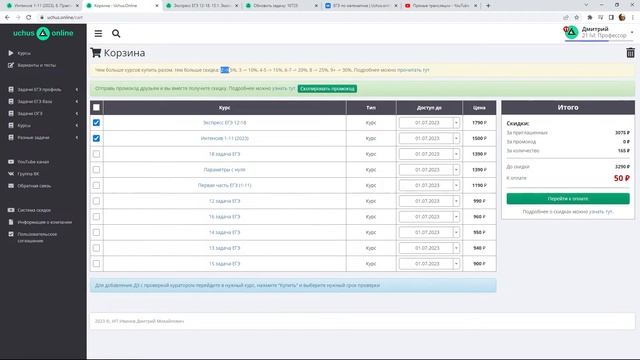This screenshot has height=360, width=640.
Task: Open the Параметры с нуля course link
Action: point(224,169)
